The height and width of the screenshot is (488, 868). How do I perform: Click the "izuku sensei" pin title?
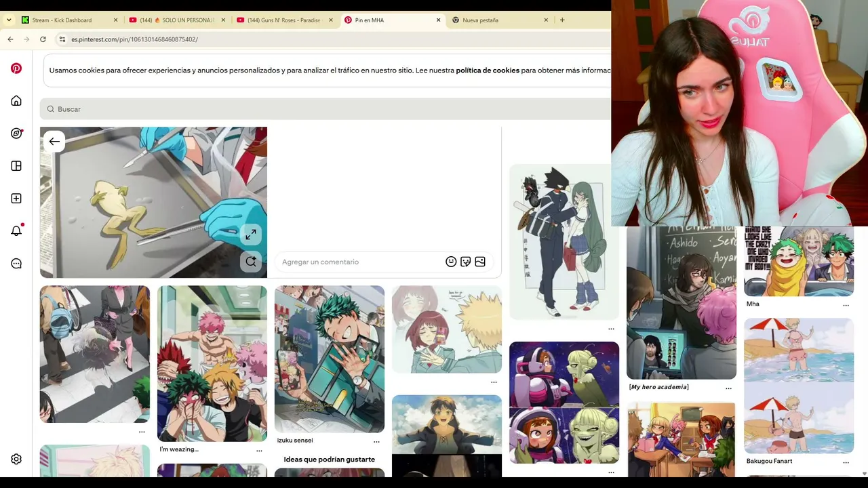295,441
